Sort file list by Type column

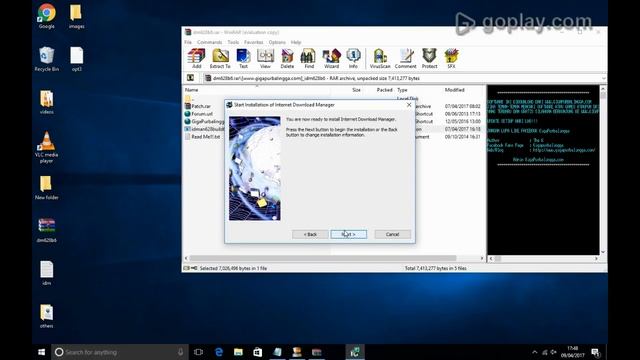(402, 90)
